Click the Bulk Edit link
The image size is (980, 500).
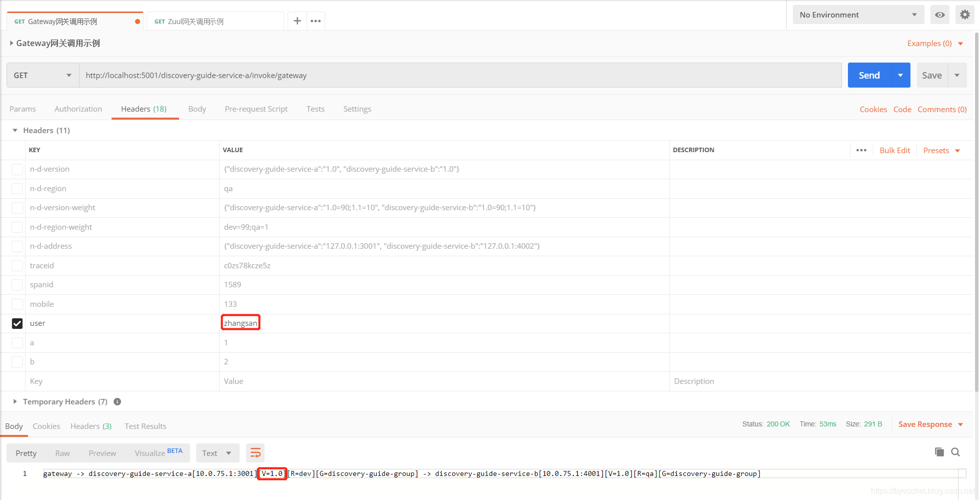pos(894,150)
